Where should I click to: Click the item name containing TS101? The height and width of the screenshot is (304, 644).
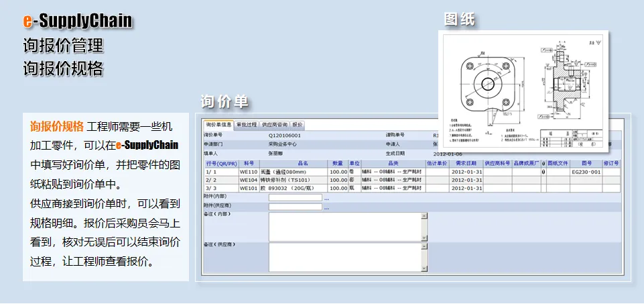click(285, 180)
